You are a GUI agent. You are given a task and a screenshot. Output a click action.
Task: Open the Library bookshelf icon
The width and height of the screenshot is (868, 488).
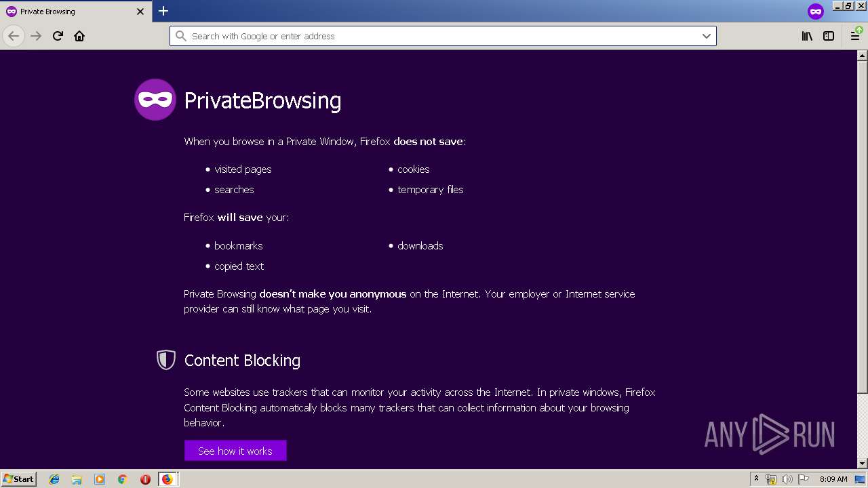807,36
